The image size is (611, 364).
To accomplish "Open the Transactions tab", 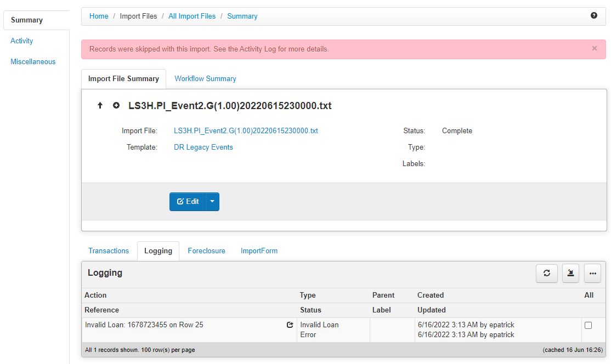I will tap(109, 251).
